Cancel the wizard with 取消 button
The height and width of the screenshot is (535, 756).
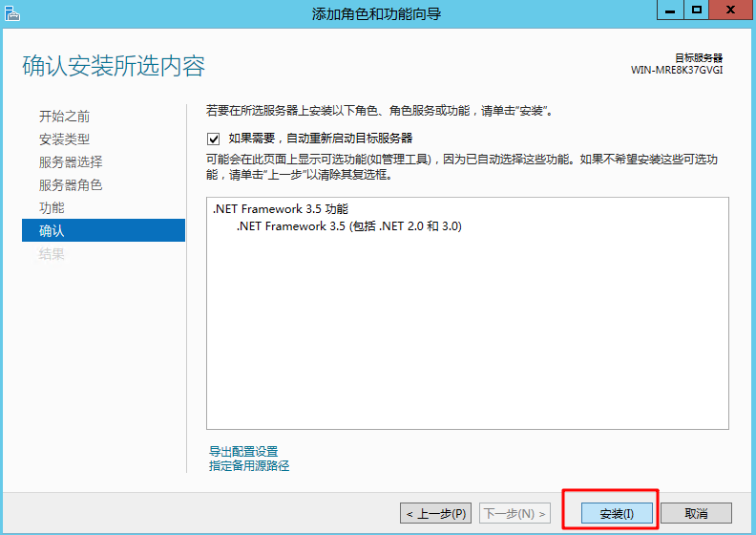pos(696,513)
